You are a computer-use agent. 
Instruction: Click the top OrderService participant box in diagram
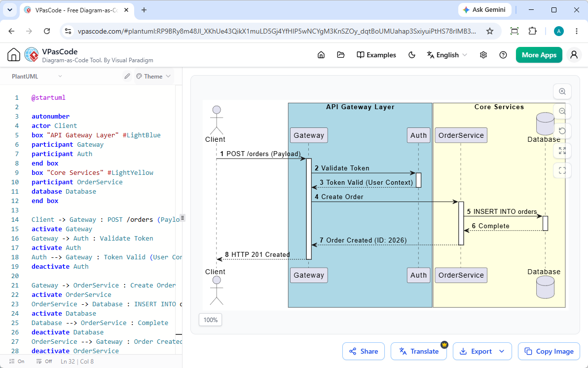pyautogui.click(x=461, y=135)
